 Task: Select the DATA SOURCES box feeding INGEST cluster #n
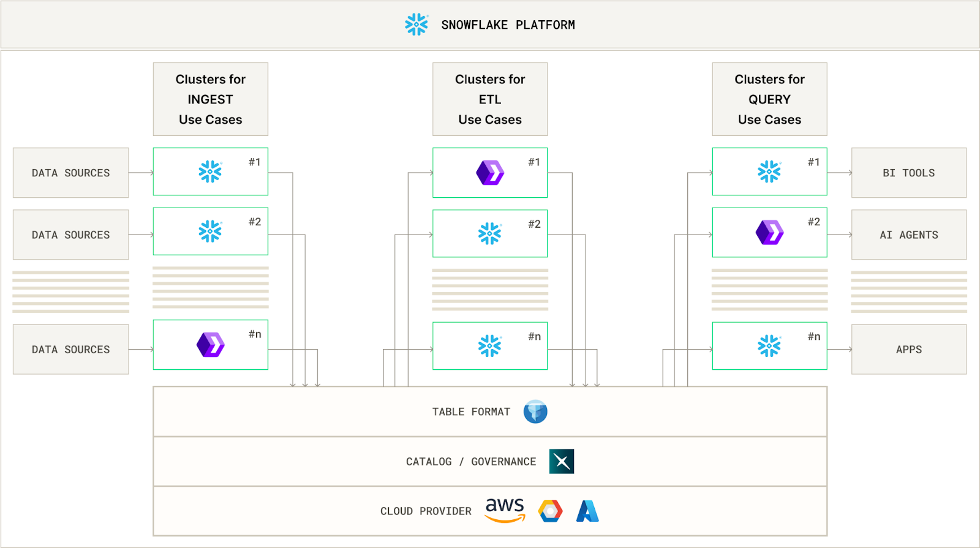(x=71, y=349)
